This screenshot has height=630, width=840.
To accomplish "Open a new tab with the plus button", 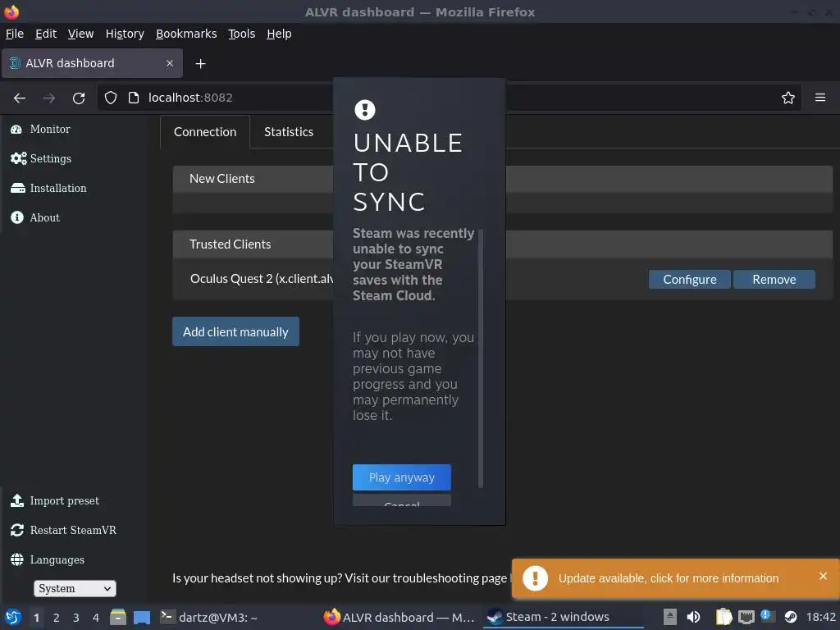I will click(x=200, y=64).
